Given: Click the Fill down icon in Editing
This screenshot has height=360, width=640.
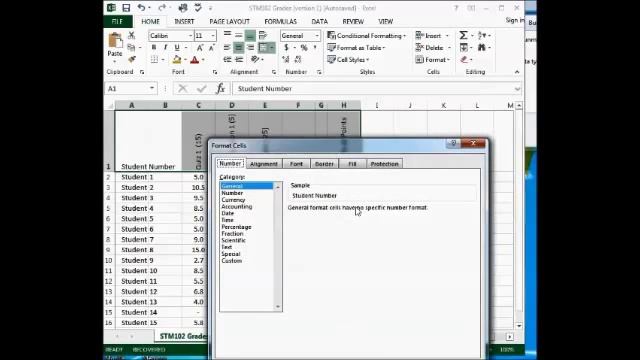Looking at the screenshot, I should 464,48.
